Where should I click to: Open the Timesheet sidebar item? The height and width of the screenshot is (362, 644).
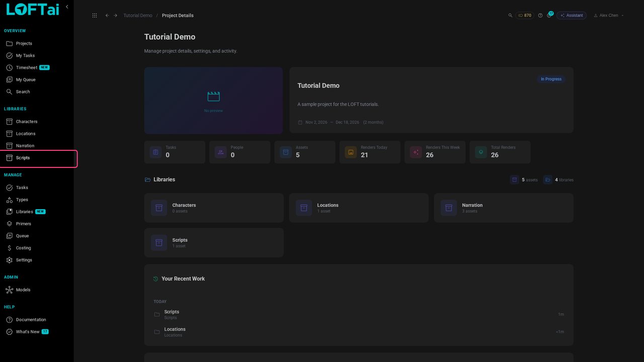[37, 67]
